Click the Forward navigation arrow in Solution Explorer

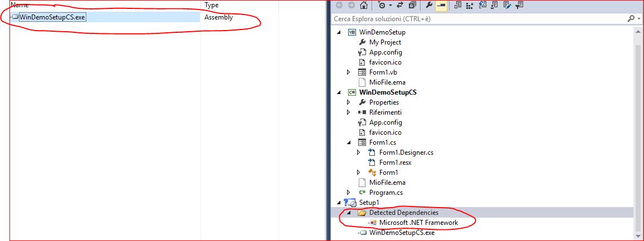tap(351, 6)
